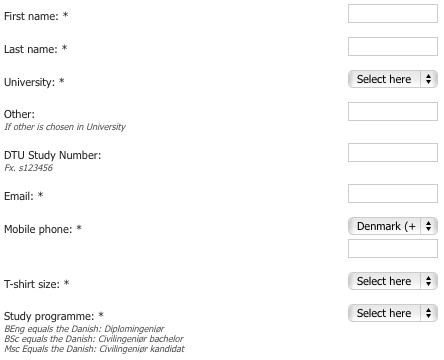Image resolution: width=444 pixels, height=360 pixels.
Task: Select the Other university text field
Action: (393, 112)
